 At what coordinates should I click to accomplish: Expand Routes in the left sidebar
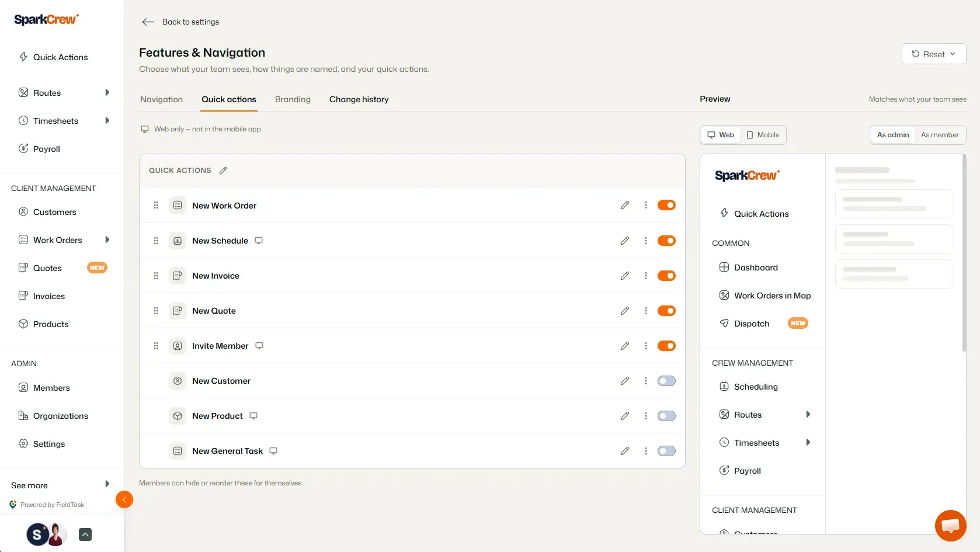point(107,92)
